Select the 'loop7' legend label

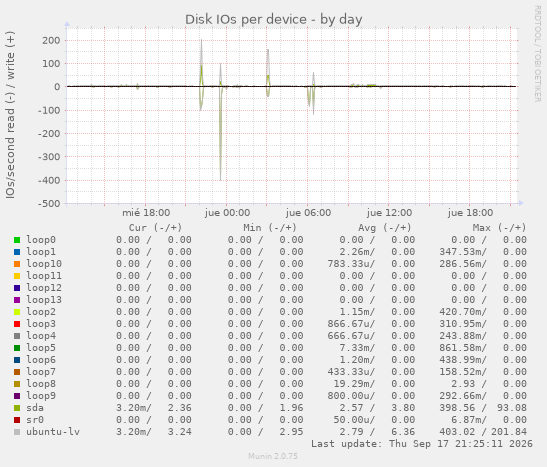pos(41,372)
